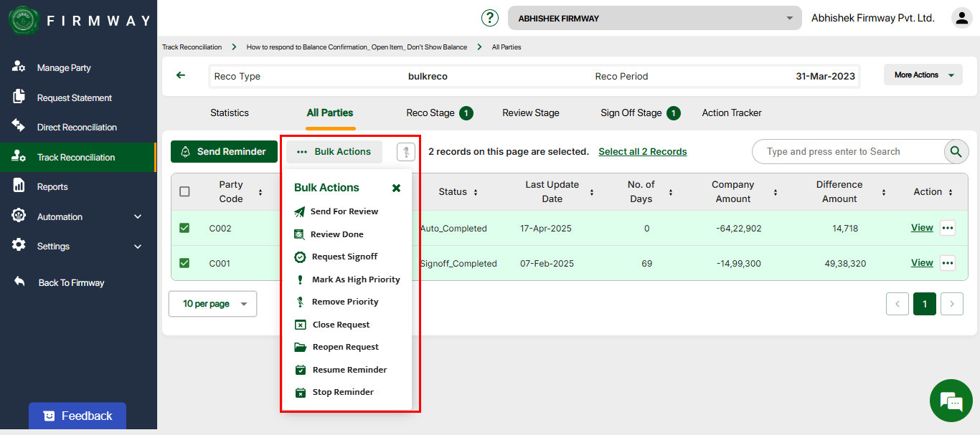Open the ABHISHEK FIRMWAY company dropdown
The width and height of the screenshot is (980, 435).
tap(654, 18)
